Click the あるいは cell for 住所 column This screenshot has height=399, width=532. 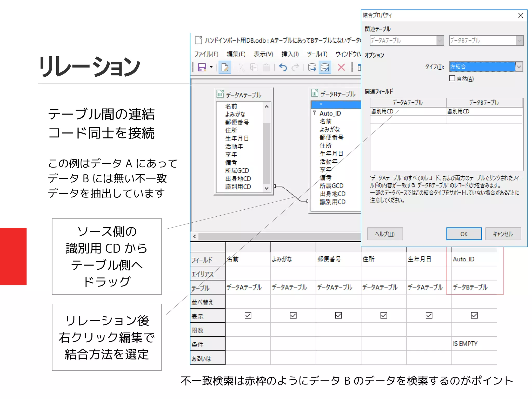point(384,358)
